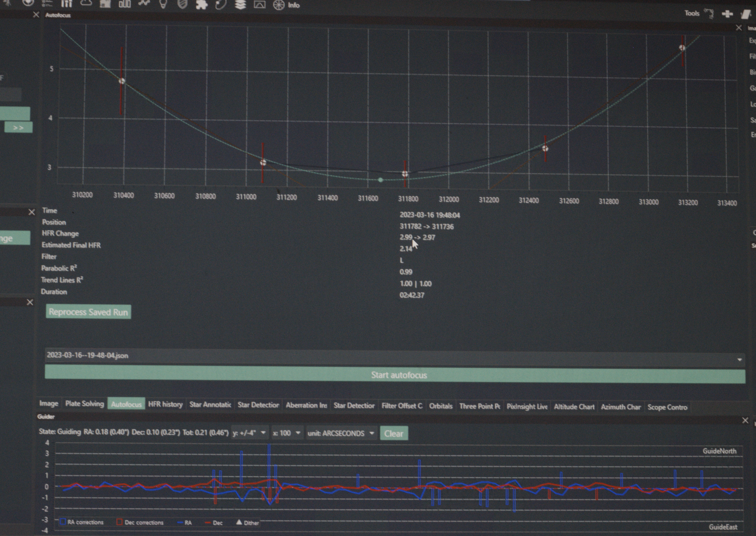The image size is (756, 536).
Task: Click the dome building icon in toolbar
Action: 105,4
